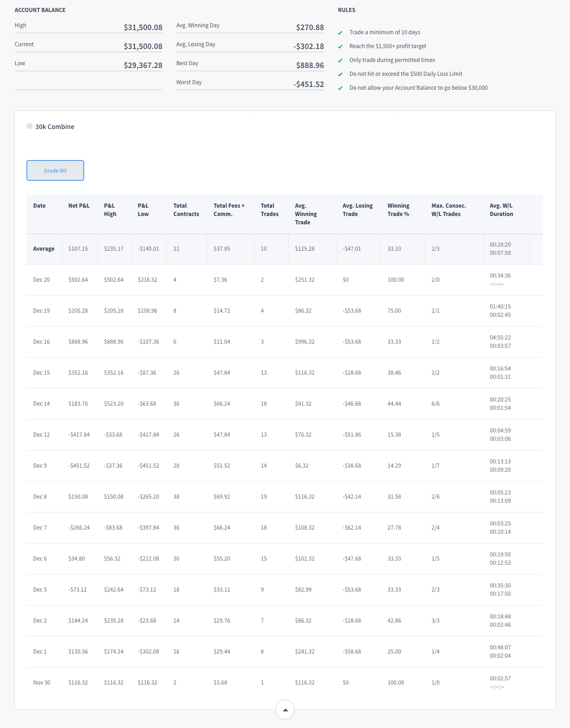Click the Total Contracts column header

pos(186,210)
